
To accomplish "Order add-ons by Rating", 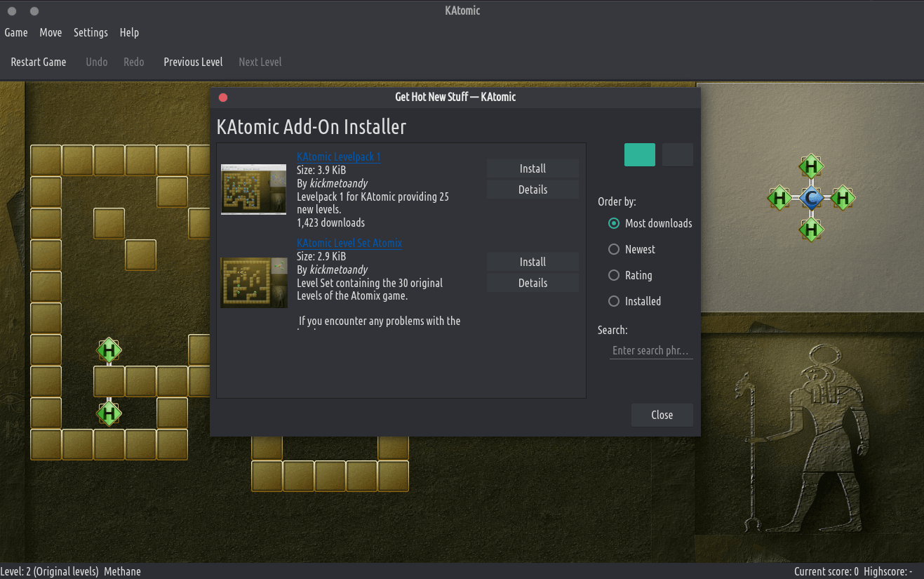I will pos(614,275).
